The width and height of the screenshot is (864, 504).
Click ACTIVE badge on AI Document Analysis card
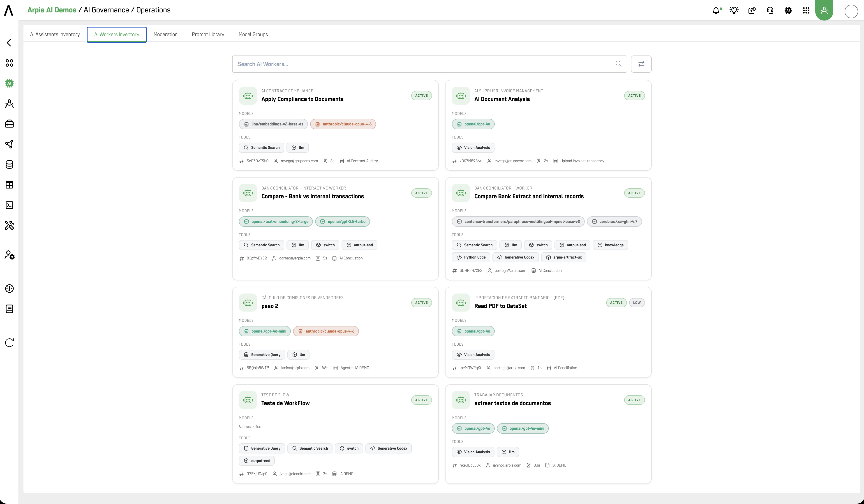click(634, 96)
